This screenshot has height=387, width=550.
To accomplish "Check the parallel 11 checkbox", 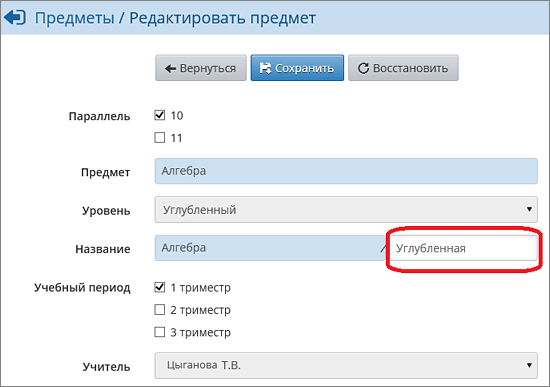I will point(160,138).
